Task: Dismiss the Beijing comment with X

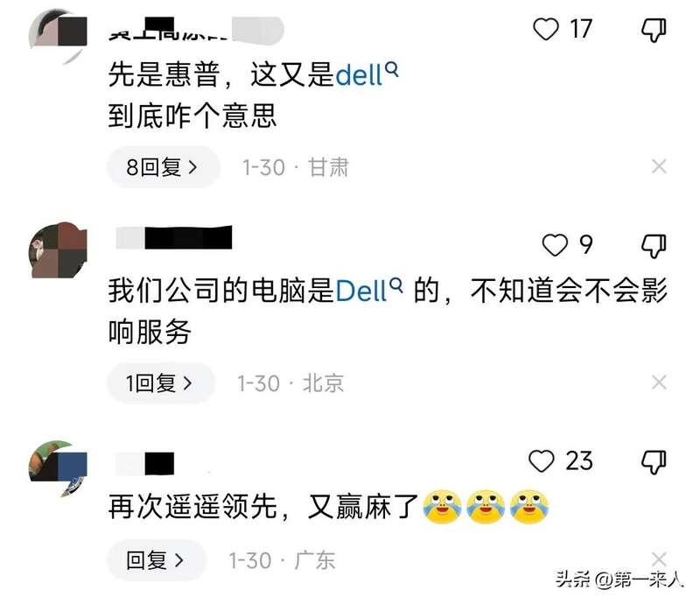Action: [x=659, y=383]
